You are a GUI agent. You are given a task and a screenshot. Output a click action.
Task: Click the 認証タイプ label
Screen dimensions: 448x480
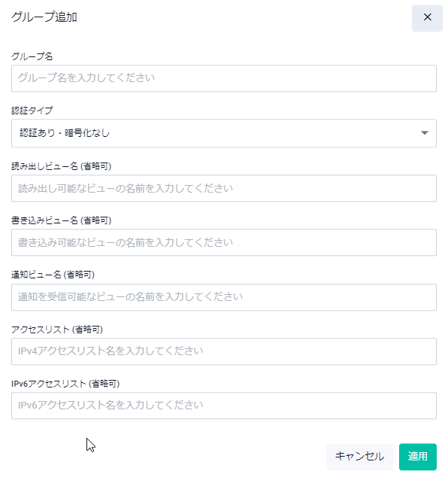[x=32, y=111]
